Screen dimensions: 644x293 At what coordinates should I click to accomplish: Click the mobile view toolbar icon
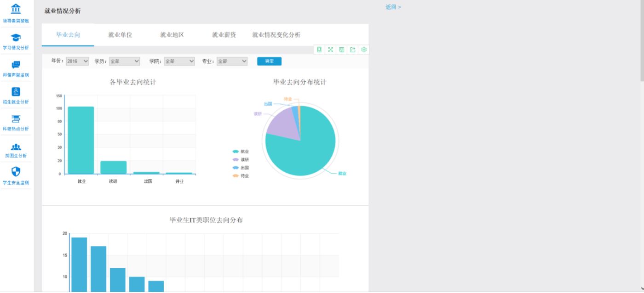[x=319, y=50]
